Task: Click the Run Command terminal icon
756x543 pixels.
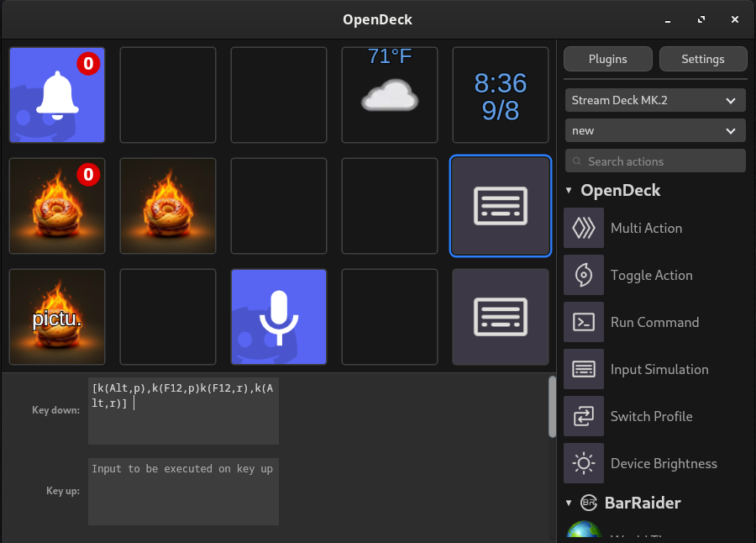Action: (x=584, y=322)
